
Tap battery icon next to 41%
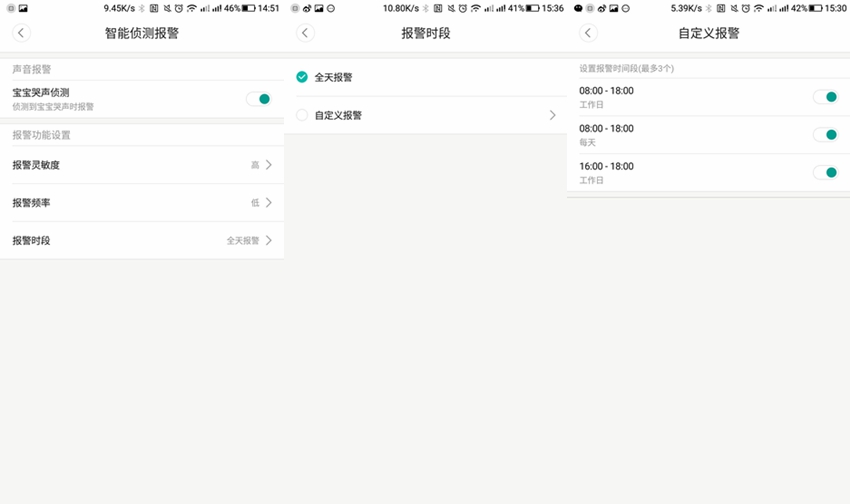click(532, 8)
